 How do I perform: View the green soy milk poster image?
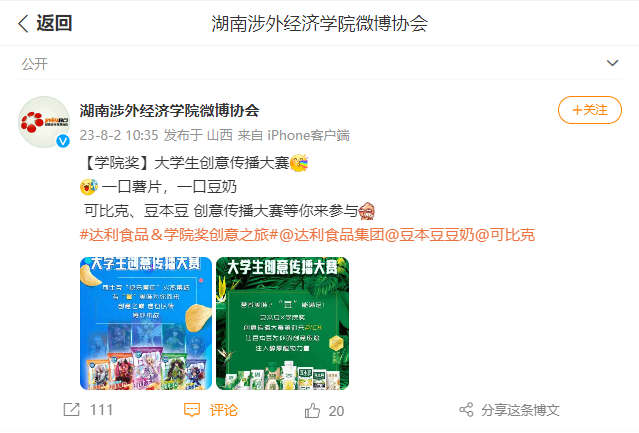tap(282, 323)
